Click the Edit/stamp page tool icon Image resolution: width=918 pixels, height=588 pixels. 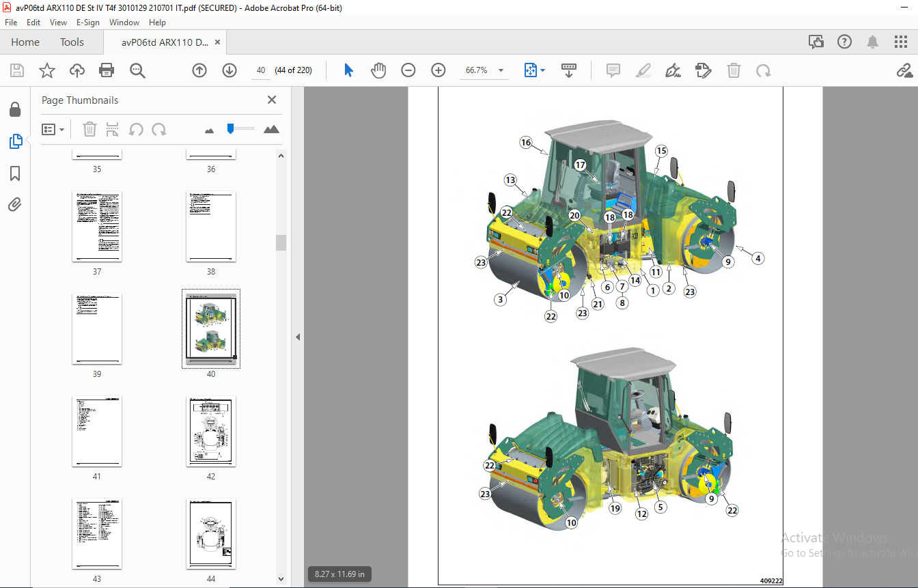[x=704, y=70]
